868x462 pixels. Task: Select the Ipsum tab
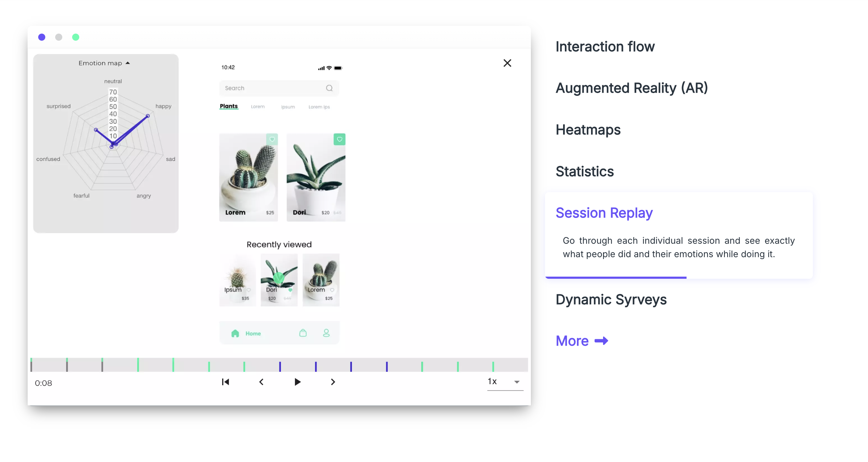(288, 107)
